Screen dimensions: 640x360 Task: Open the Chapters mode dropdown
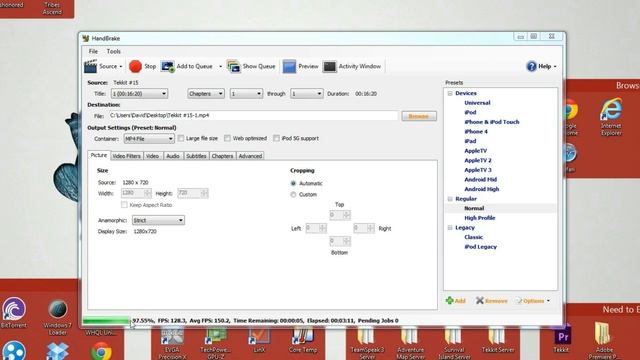(206, 94)
